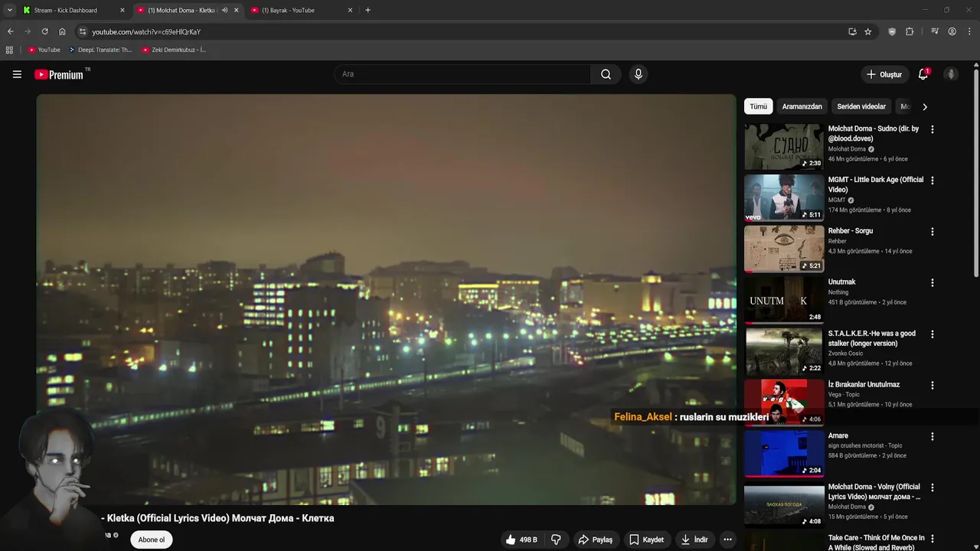Open the tab search dropdown arrow

click(9, 10)
